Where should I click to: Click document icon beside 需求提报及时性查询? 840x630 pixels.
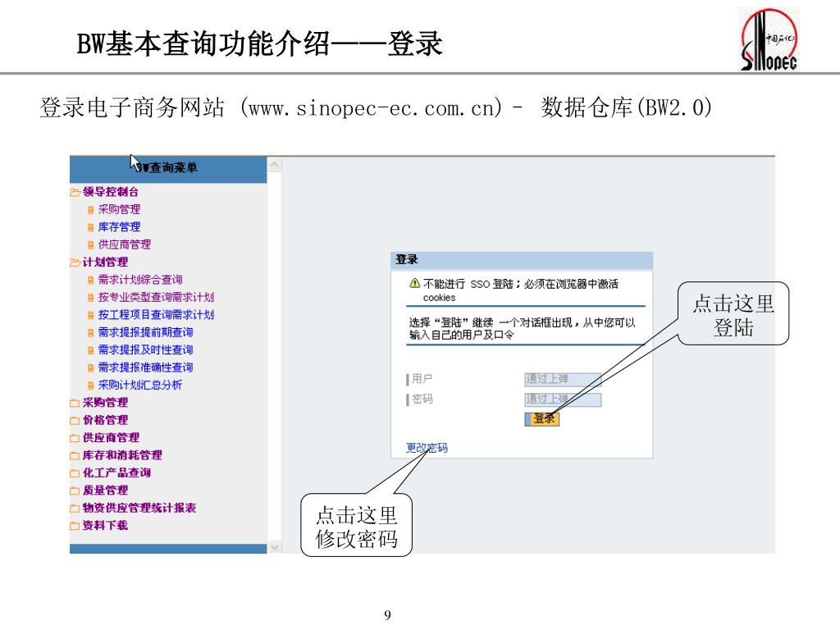(91, 350)
